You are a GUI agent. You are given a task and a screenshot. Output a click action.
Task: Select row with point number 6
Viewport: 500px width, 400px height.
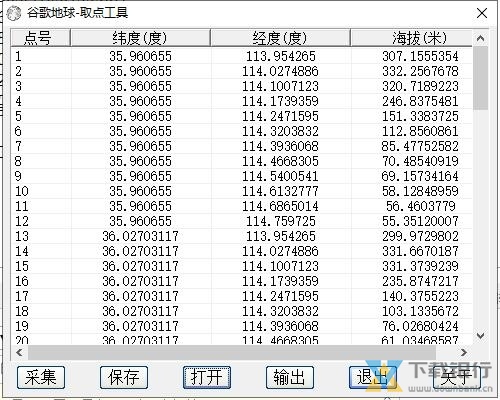pos(242,131)
